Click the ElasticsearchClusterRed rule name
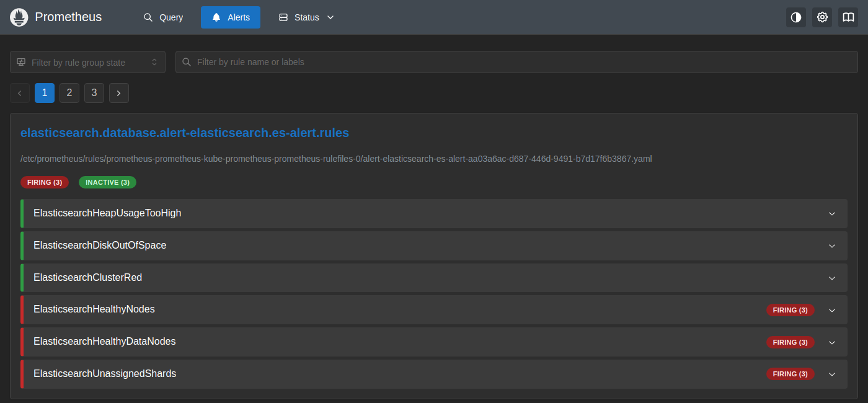The height and width of the screenshot is (403, 868). coord(87,278)
